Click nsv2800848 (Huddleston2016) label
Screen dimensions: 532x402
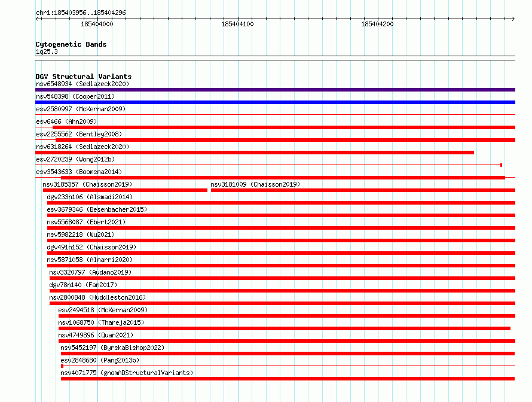click(97, 297)
